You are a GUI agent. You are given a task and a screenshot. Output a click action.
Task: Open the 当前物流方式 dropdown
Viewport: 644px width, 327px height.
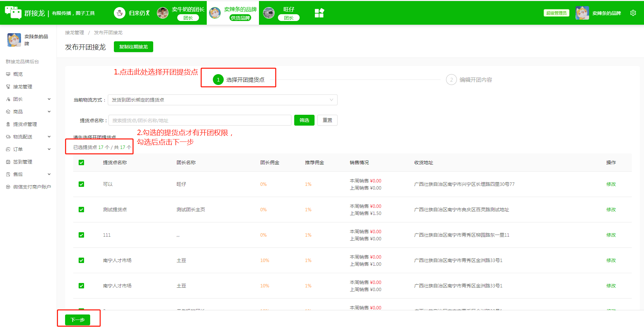click(x=223, y=100)
